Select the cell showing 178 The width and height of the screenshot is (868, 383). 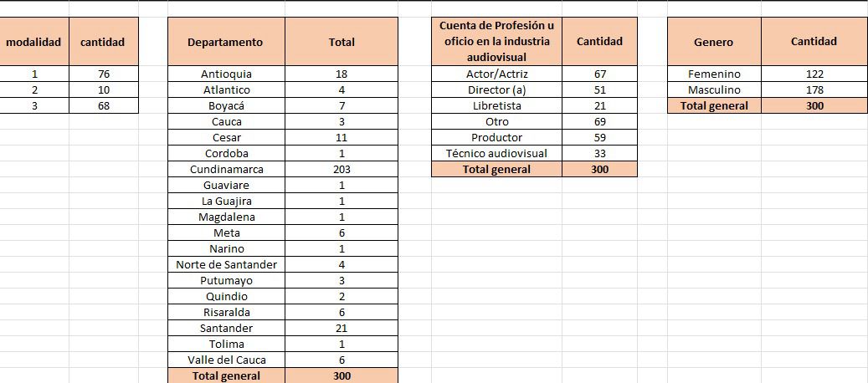click(814, 89)
